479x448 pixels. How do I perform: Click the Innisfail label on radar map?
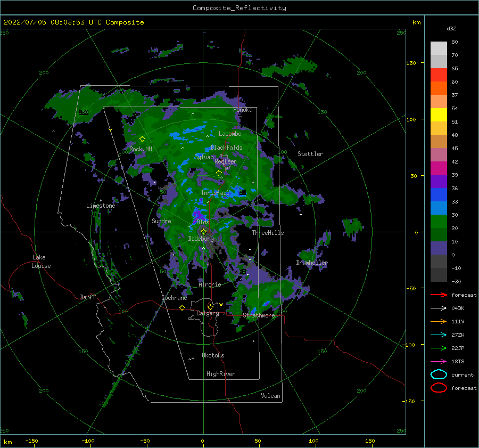coord(215,193)
